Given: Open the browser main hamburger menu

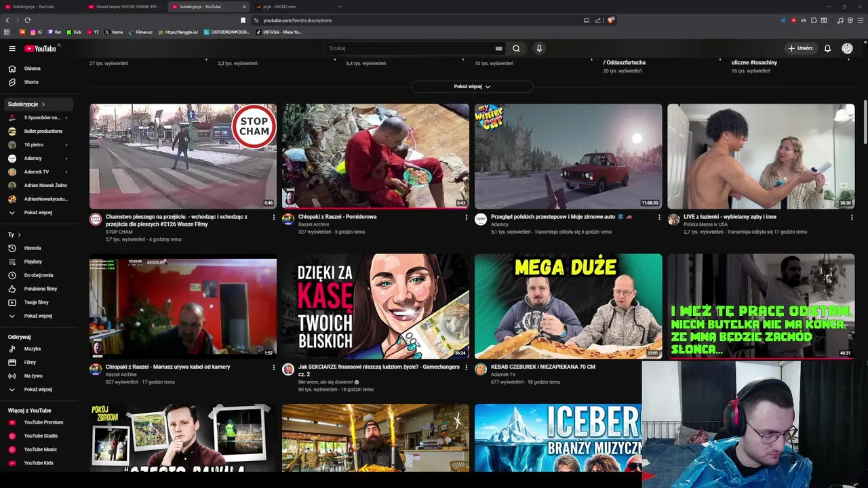Looking at the screenshot, I should tap(861, 20).
